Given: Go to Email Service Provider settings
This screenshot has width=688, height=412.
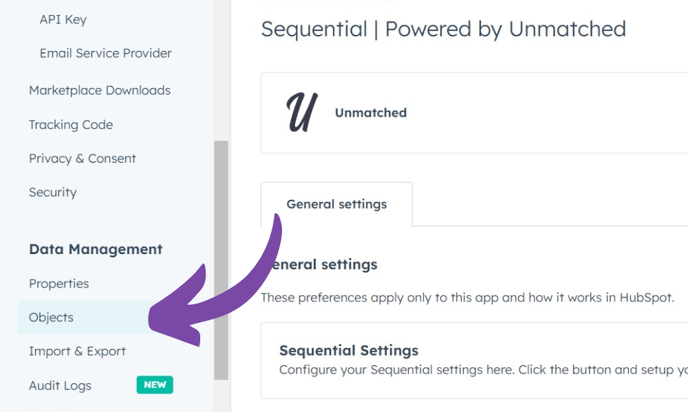Looking at the screenshot, I should pyautogui.click(x=105, y=53).
